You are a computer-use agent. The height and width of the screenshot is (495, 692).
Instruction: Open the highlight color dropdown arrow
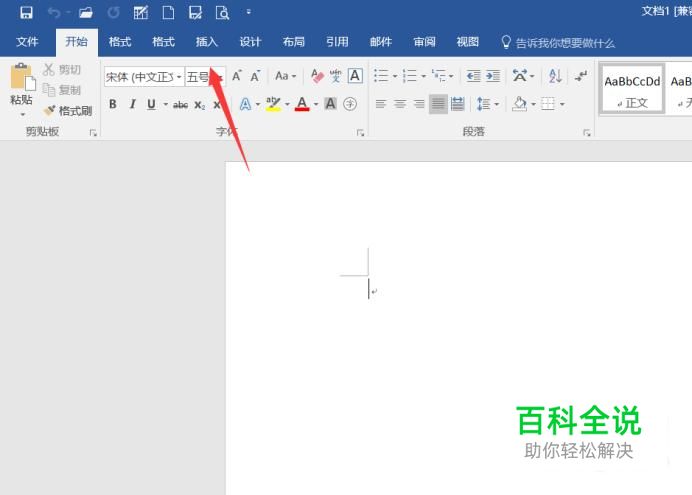point(287,105)
